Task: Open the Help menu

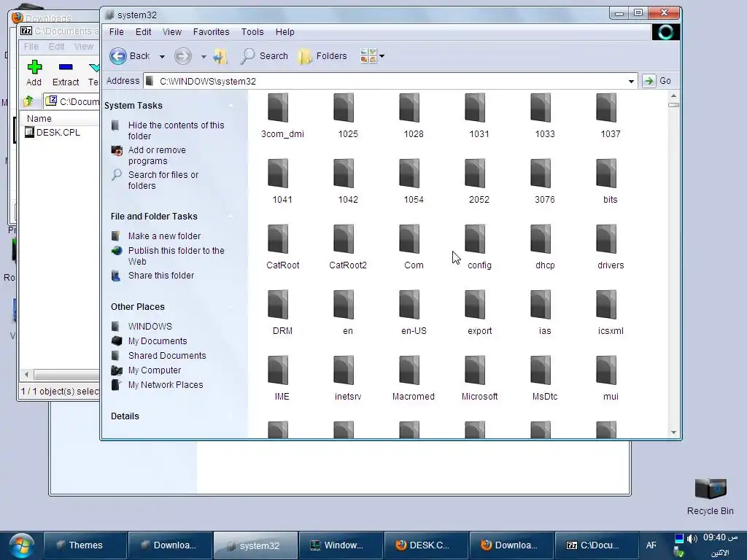Action: coord(285,32)
